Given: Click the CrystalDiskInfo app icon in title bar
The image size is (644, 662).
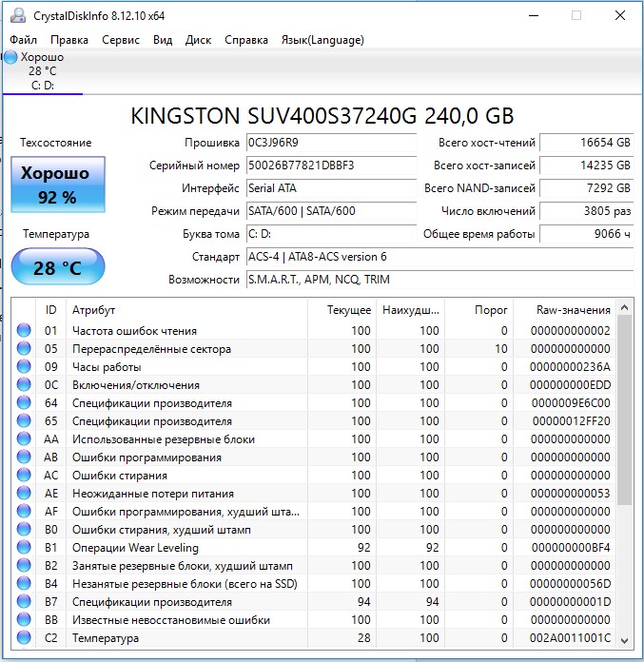Looking at the screenshot, I should point(18,15).
